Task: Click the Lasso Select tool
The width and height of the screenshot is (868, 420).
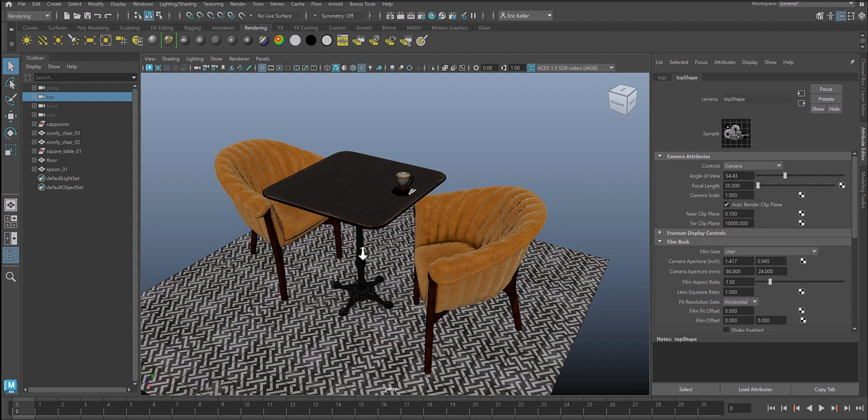Action: 10,83
